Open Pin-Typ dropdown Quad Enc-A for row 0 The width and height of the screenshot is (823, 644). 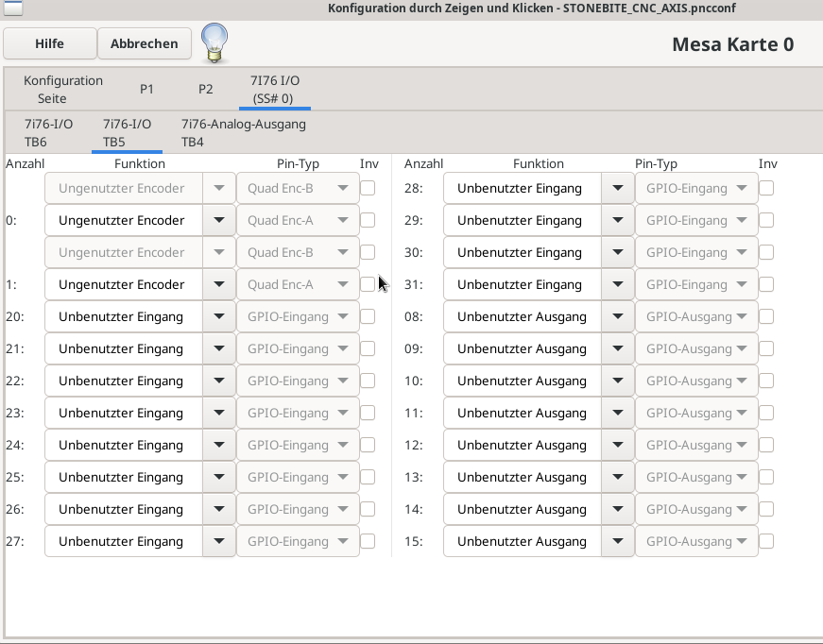pos(298,220)
